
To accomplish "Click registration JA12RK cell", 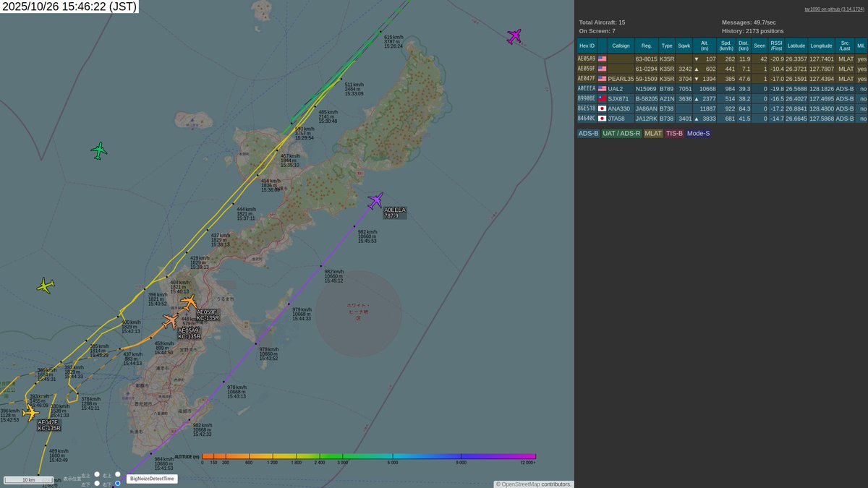I will click(x=647, y=118).
